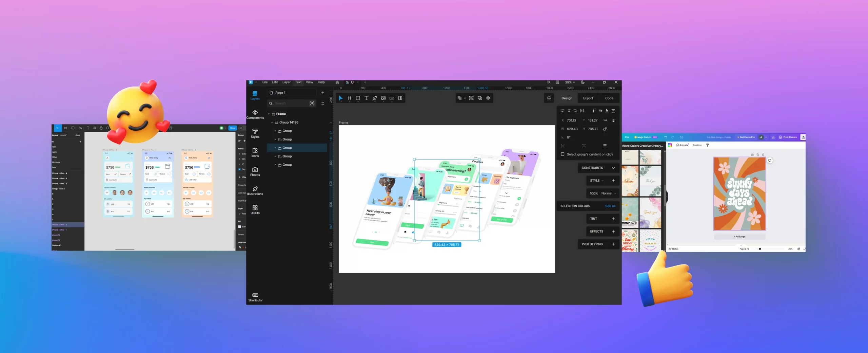The height and width of the screenshot is (353, 868).
Task: Select the Move arrow tool in Lunacy toolbar
Action: 341,98
